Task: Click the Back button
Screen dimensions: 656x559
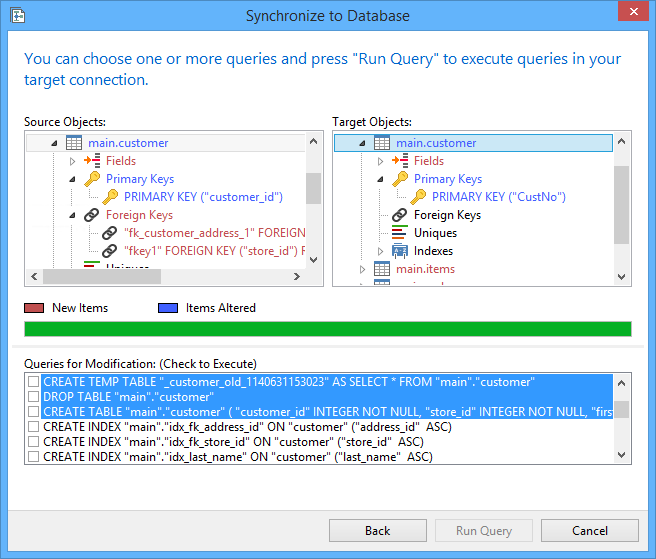Action: tap(378, 531)
